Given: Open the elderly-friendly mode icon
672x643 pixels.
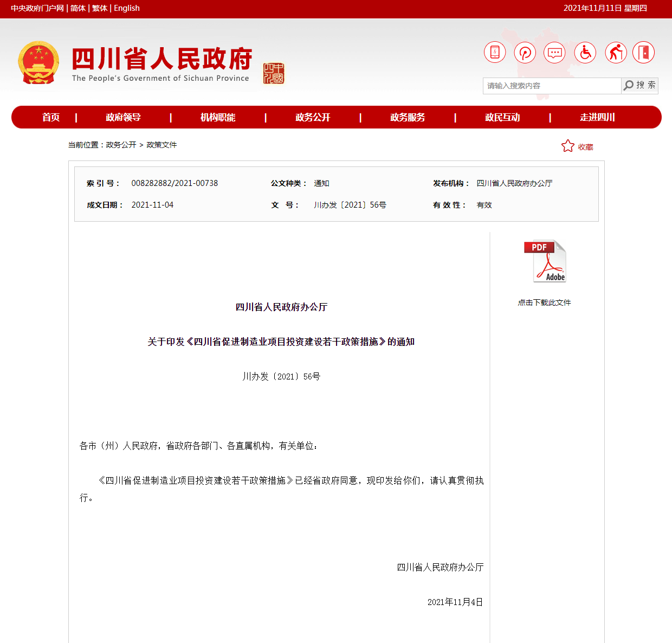Looking at the screenshot, I should tap(615, 53).
